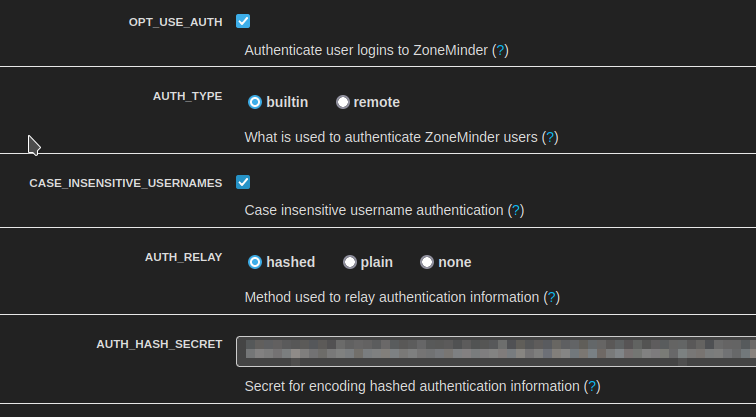Image resolution: width=756 pixels, height=417 pixels.
Task: Open help for hashed authentication secret
Action: pyautogui.click(x=592, y=386)
